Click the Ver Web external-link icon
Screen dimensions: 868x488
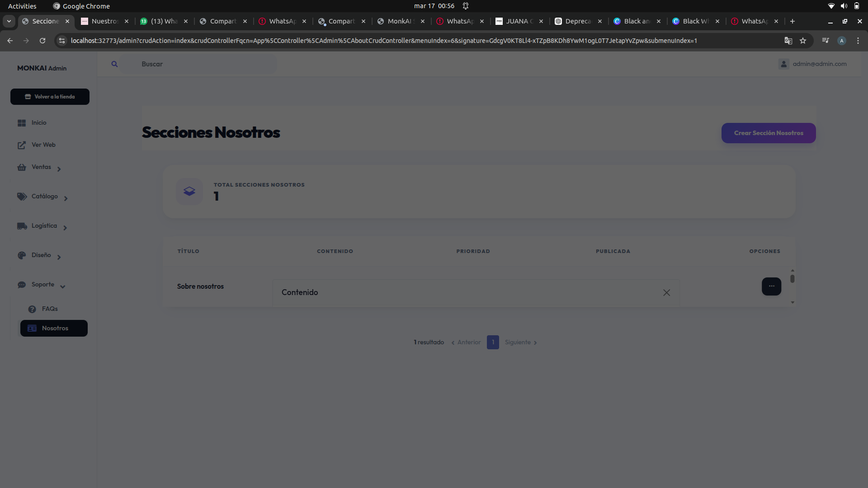(22, 145)
